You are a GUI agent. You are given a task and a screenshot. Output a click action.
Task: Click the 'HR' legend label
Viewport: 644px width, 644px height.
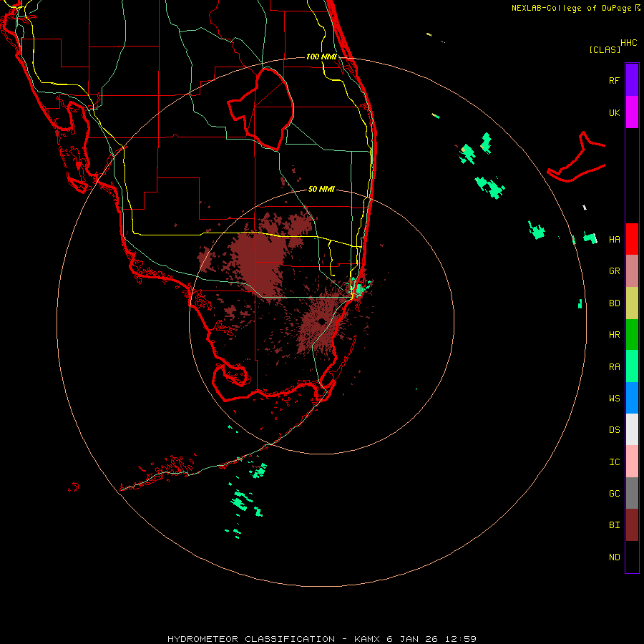point(614,335)
